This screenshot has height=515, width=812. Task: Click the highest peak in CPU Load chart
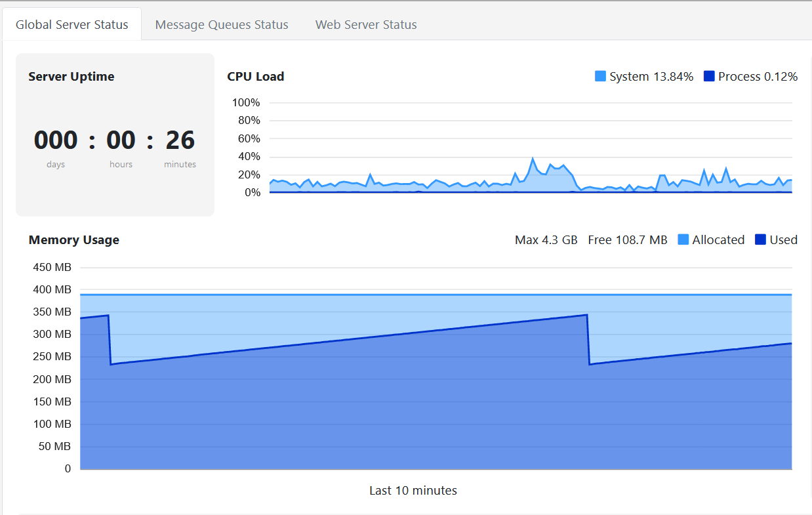pyautogui.click(x=533, y=159)
